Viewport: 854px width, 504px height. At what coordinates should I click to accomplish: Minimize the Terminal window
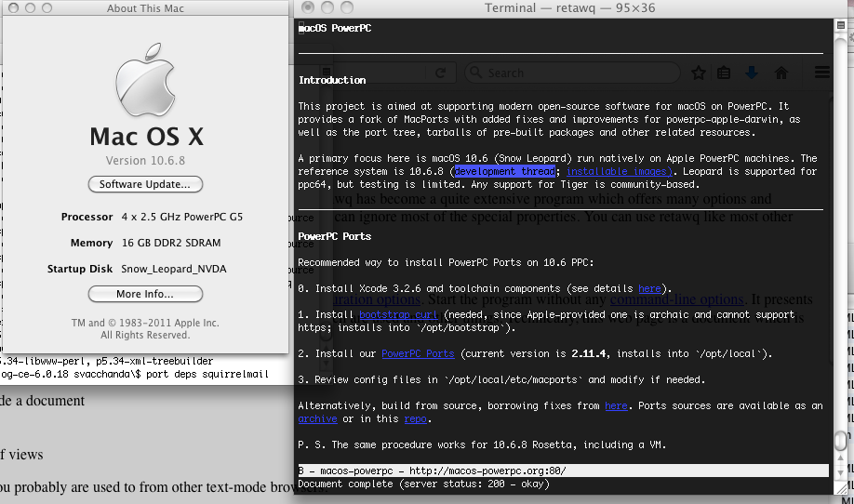point(327,7)
